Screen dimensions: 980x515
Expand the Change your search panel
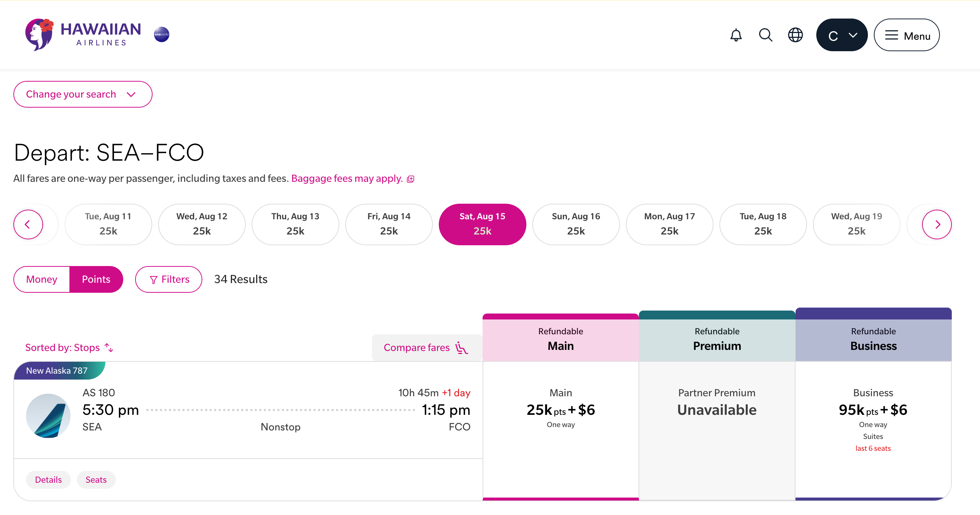click(x=83, y=94)
